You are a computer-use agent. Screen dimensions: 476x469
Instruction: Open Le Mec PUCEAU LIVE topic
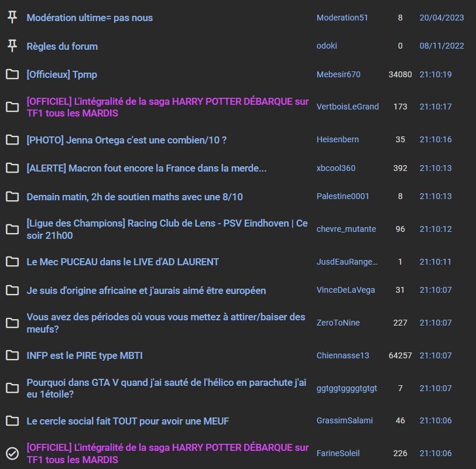(x=122, y=262)
